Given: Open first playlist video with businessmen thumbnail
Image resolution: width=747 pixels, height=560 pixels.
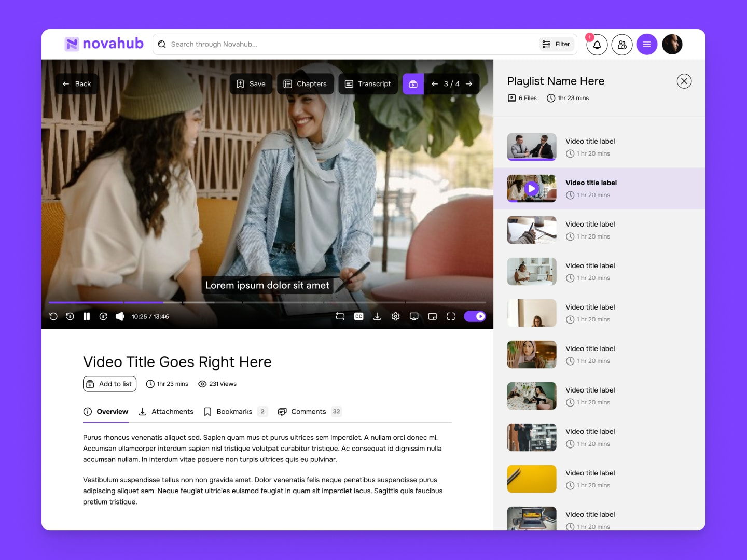Looking at the screenshot, I should pyautogui.click(x=532, y=147).
